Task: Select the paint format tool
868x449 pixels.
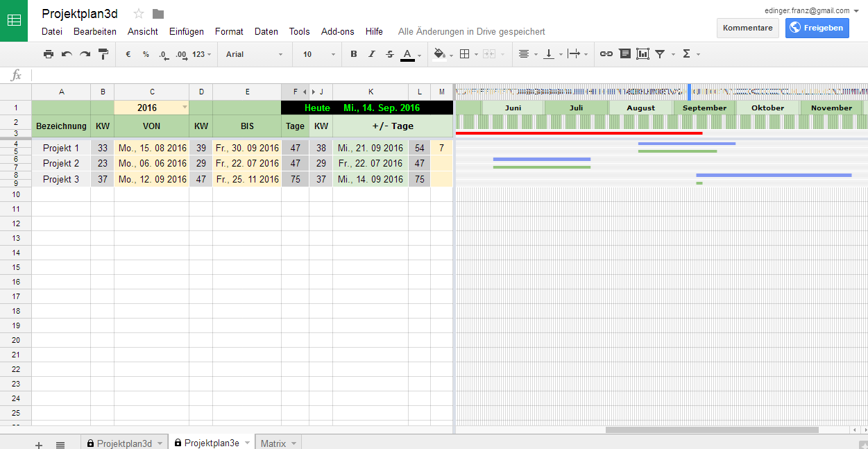Action: pyautogui.click(x=102, y=53)
